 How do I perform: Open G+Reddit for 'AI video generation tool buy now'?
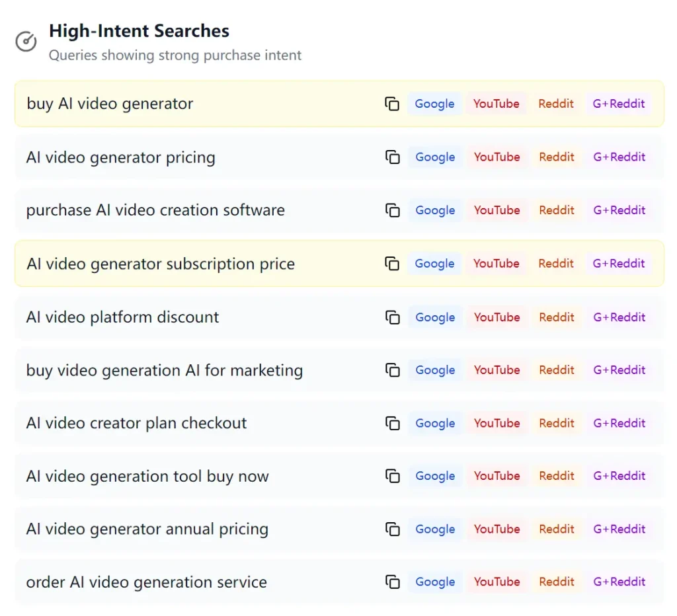618,476
